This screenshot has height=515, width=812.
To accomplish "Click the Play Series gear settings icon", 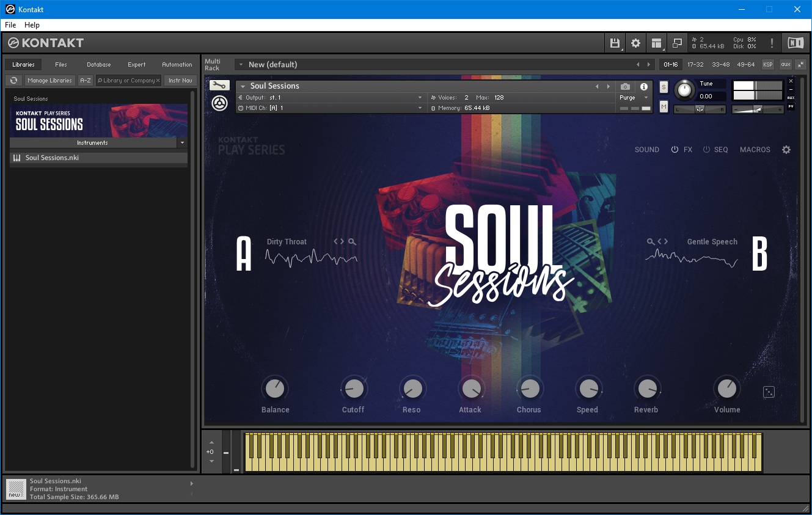I will 786,150.
